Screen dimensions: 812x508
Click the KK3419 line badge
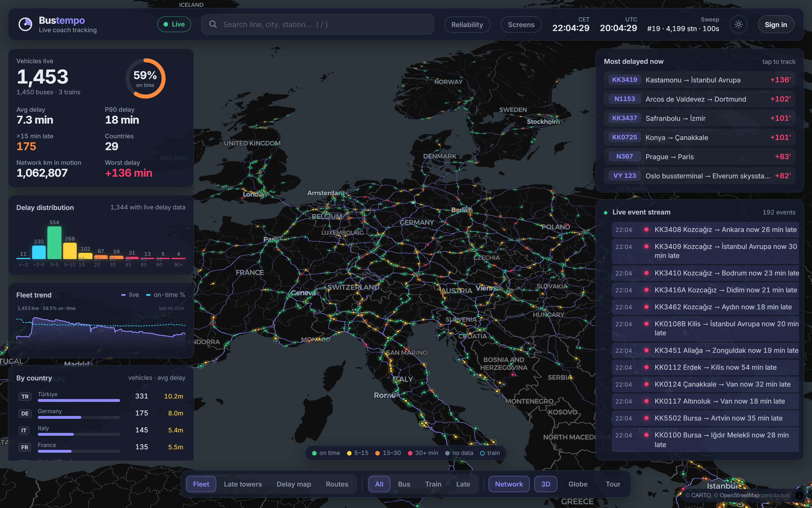point(625,80)
